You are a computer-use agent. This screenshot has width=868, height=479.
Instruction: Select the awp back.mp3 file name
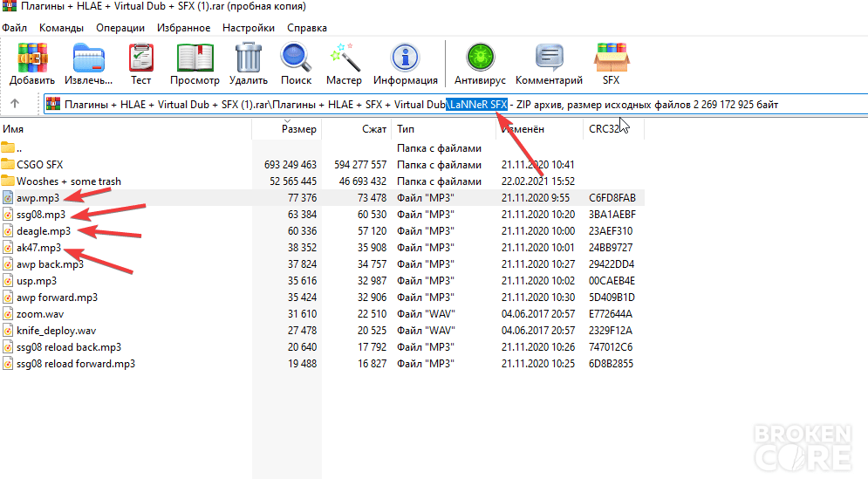tap(50, 264)
